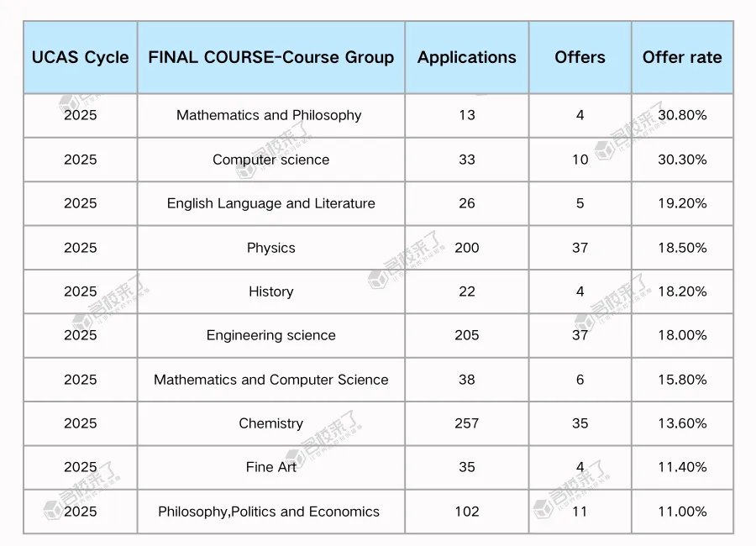Viewport: 756px width, 546px height.
Task: Click the Physics course cell
Action: [x=271, y=248]
